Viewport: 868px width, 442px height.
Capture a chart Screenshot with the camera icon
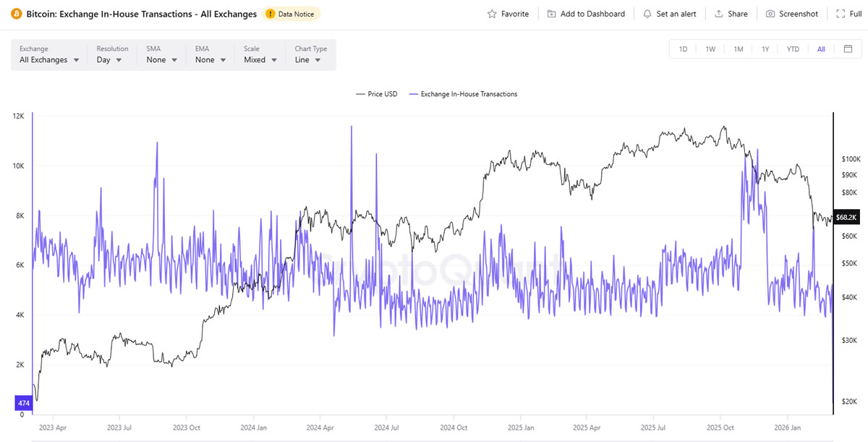coord(791,13)
